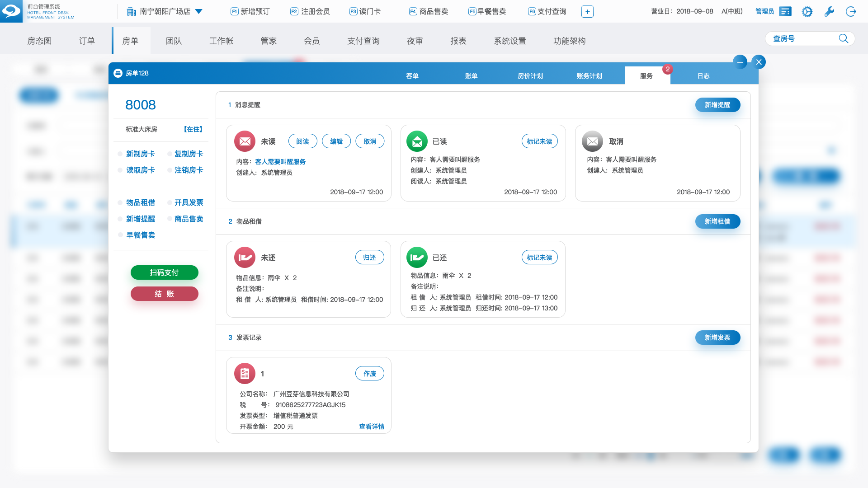Click the search magnifier in room search
Image resolution: width=868 pixels, height=488 pixels.
click(x=843, y=39)
